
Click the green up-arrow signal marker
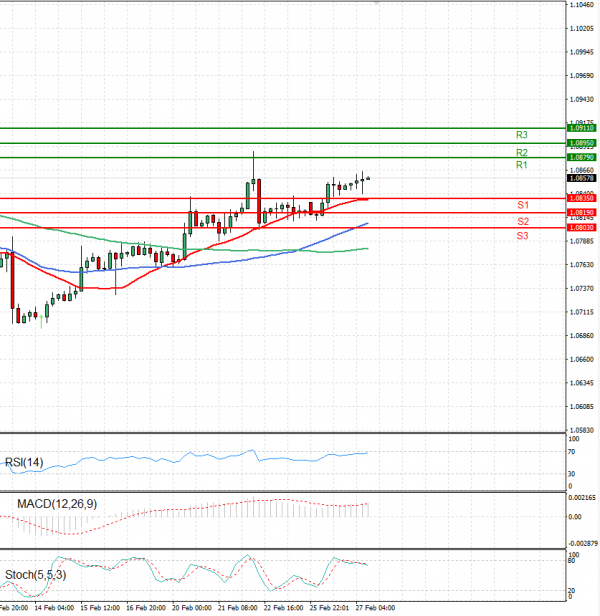[x=41, y=321]
